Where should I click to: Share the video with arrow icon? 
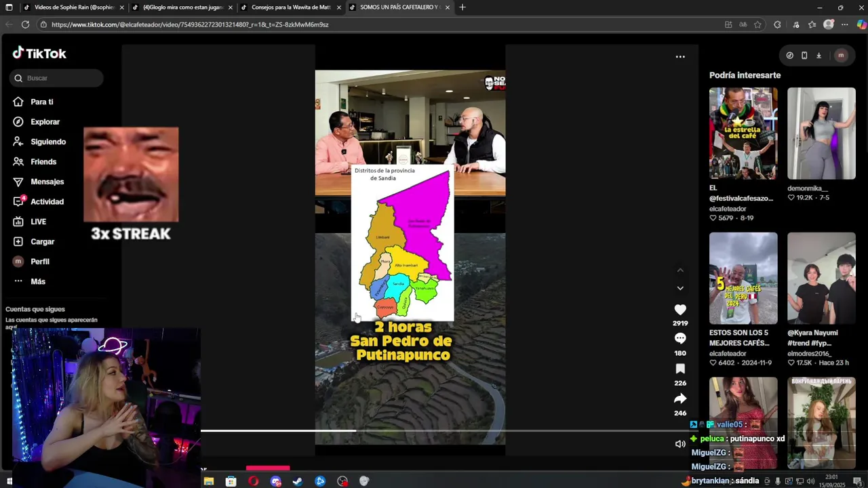680,399
